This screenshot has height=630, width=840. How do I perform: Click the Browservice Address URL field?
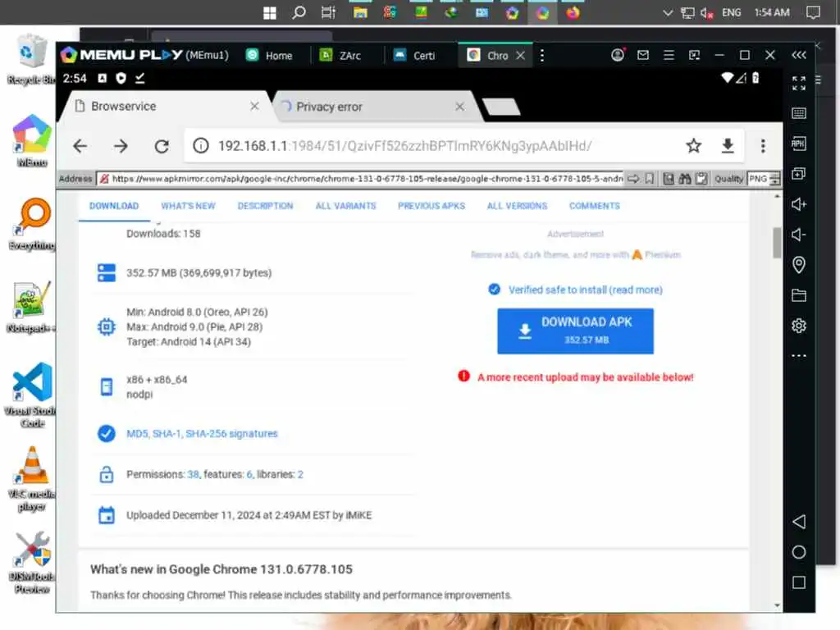coord(361,178)
